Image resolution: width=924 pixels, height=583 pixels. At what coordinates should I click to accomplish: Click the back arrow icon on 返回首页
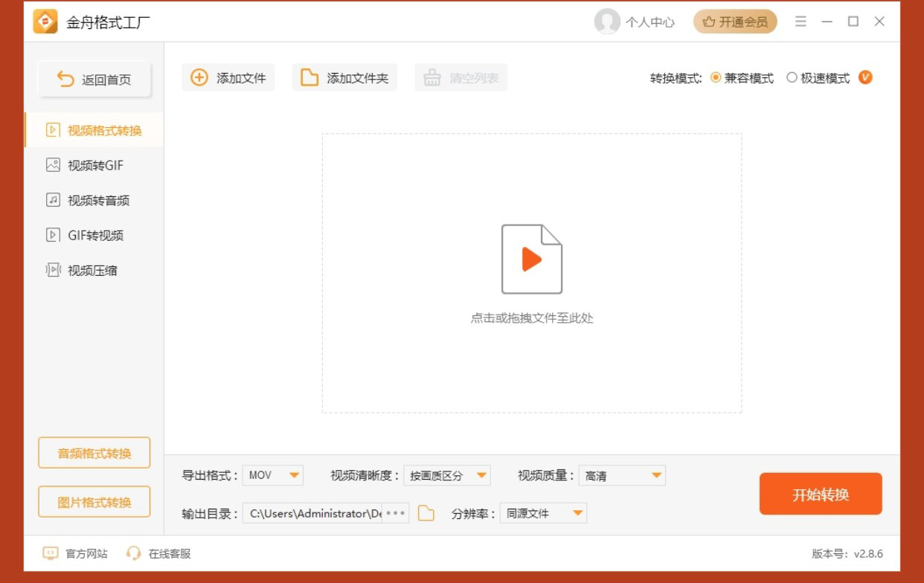(65, 79)
